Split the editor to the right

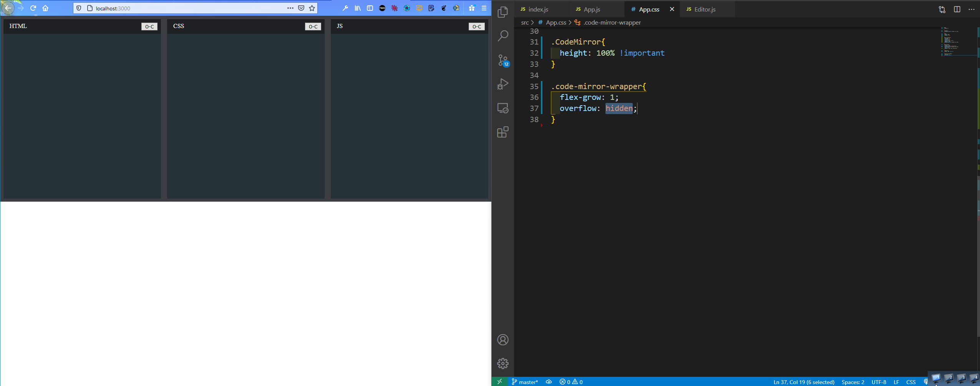coord(957,9)
